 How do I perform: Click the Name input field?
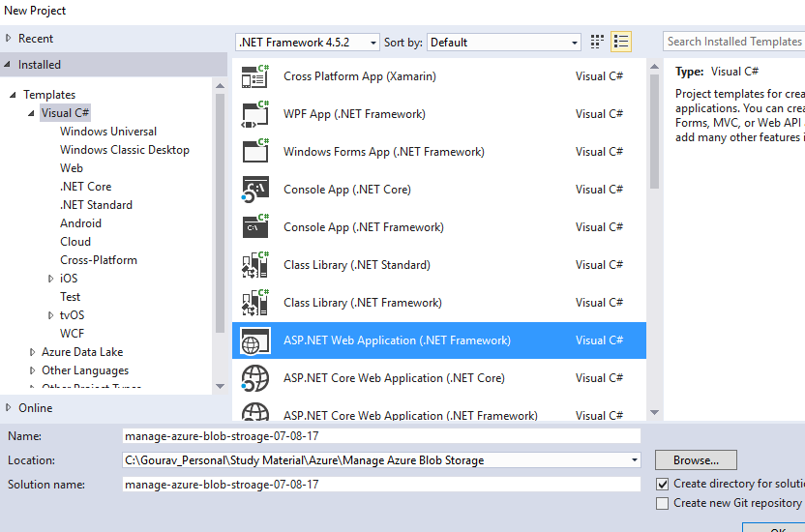point(381,436)
